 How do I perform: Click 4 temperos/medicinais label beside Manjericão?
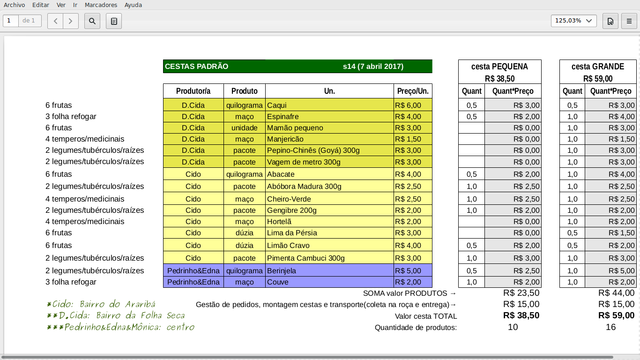pos(85,139)
